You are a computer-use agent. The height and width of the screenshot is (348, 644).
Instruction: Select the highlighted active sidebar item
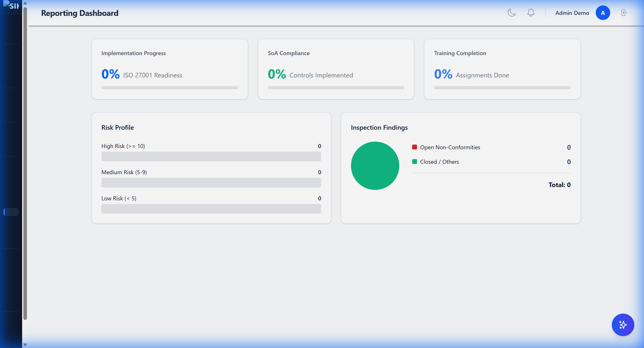click(x=11, y=212)
